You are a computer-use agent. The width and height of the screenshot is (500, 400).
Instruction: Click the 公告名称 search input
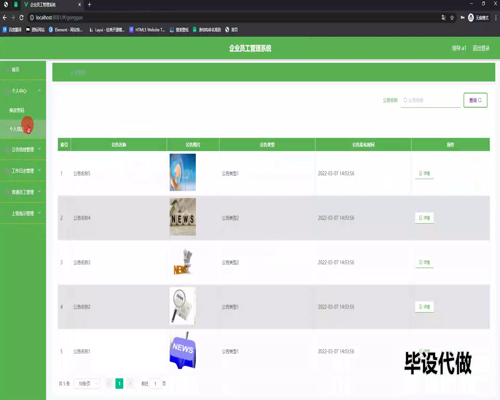tap(430, 100)
